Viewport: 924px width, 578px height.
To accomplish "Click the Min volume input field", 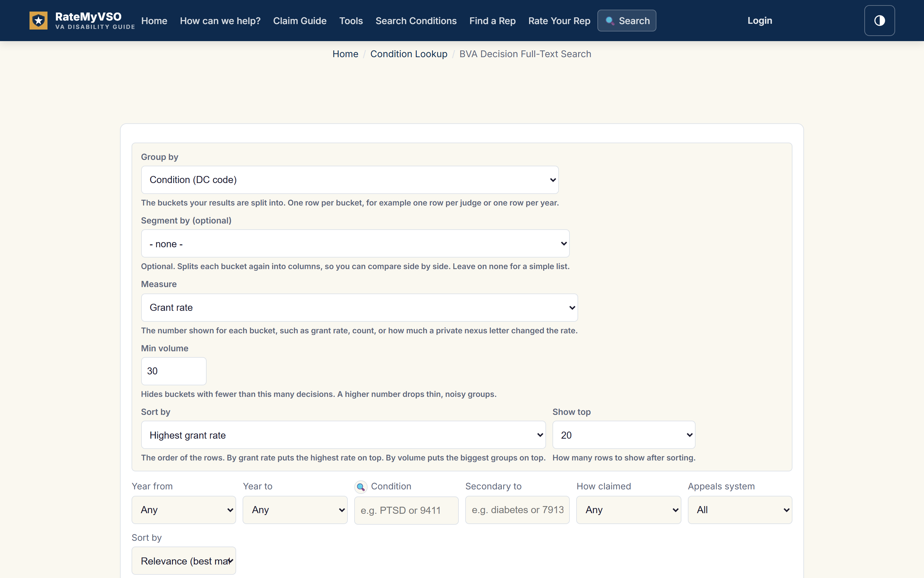I will (x=174, y=371).
